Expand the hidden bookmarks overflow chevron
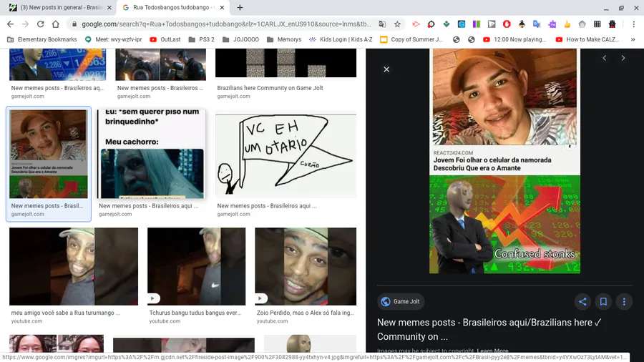Viewport: 644px width, 362px height. click(x=633, y=39)
